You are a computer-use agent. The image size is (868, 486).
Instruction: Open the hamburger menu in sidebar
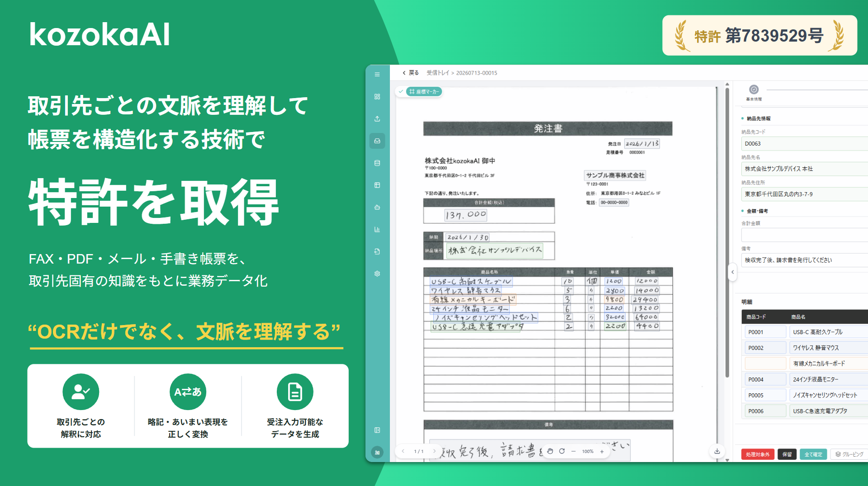377,75
